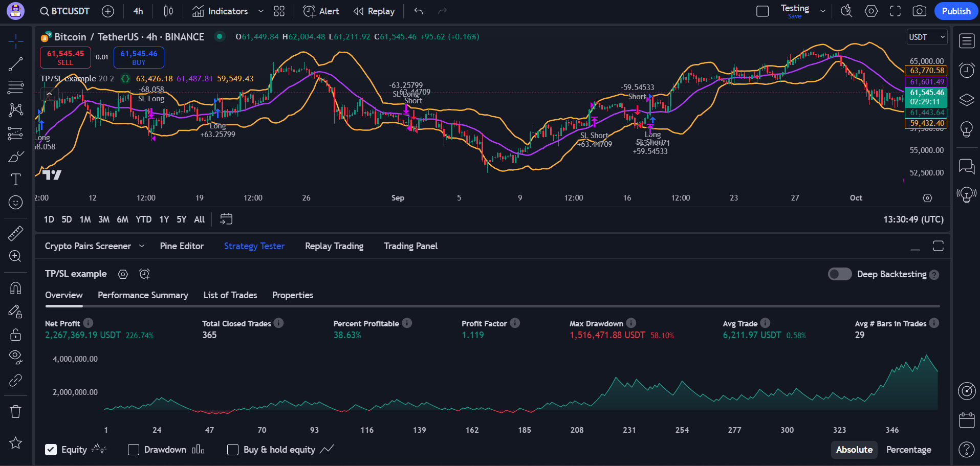Open the Pine Editor tab
Image resolution: width=980 pixels, height=466 pixels.
click(182, 246)
